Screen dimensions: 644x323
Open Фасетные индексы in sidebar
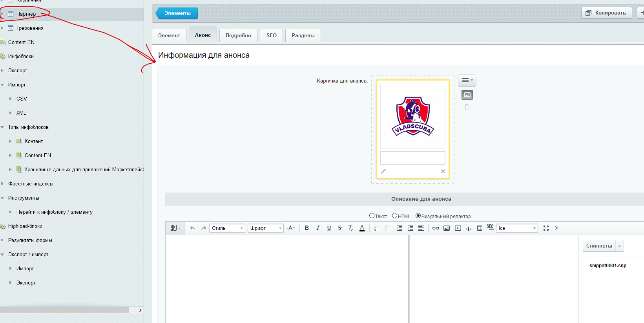(31, 184)
